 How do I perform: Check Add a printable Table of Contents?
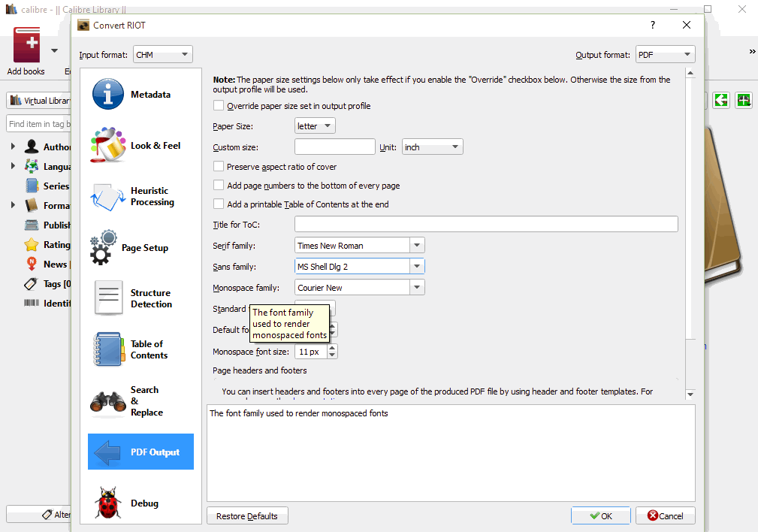tap(219, 204)
